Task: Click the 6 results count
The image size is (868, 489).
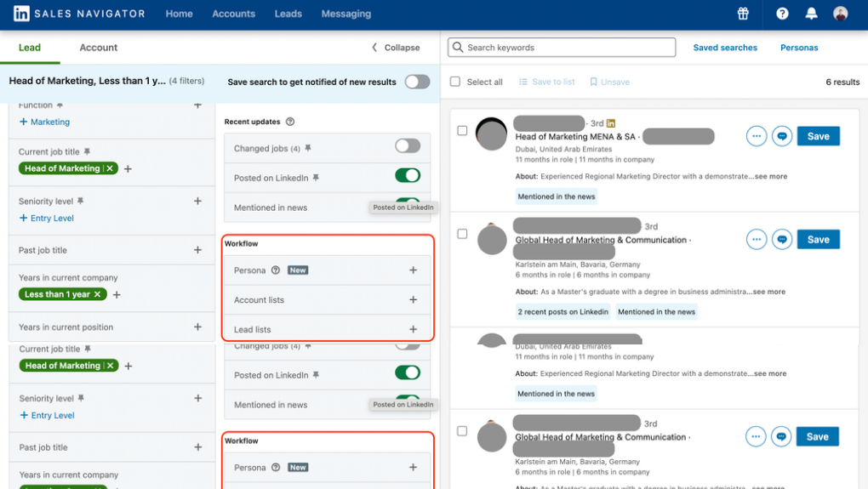Action: coord(842,82)
